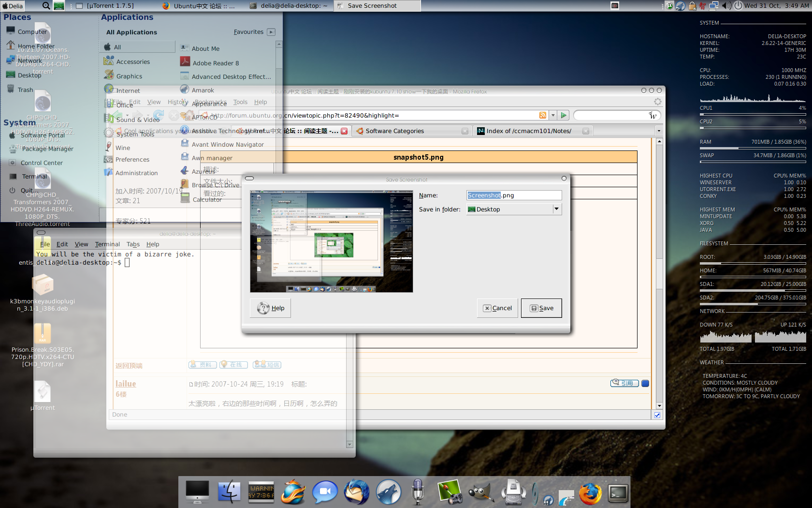Open the Help menu in the terminal window
The image size is (812, 508).
(x=153, y=244)
